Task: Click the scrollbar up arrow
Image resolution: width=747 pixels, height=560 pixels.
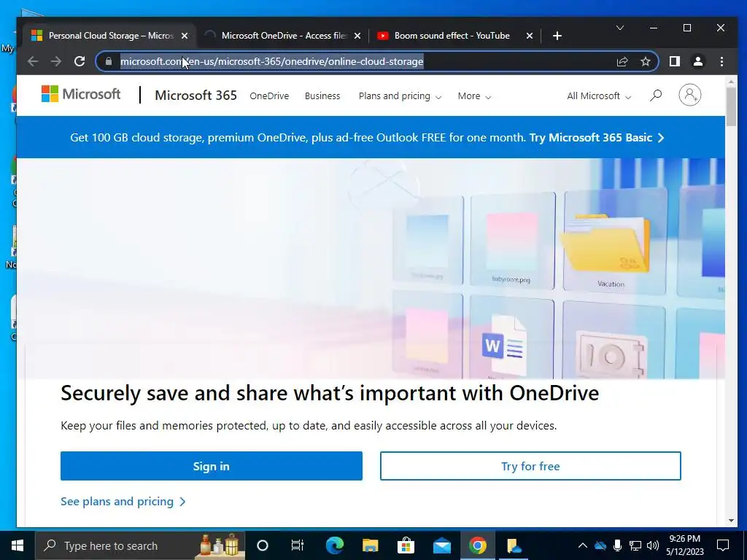Action: [x=731, y=82]
